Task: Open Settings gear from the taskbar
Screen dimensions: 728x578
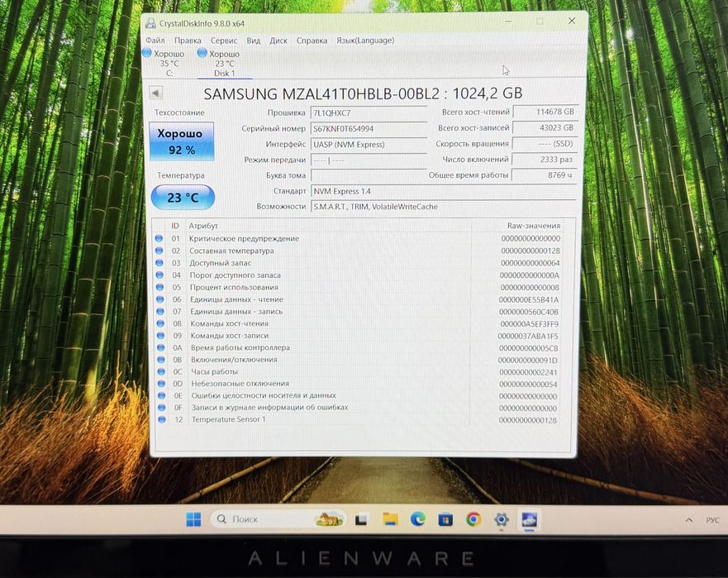Action: 502,519
